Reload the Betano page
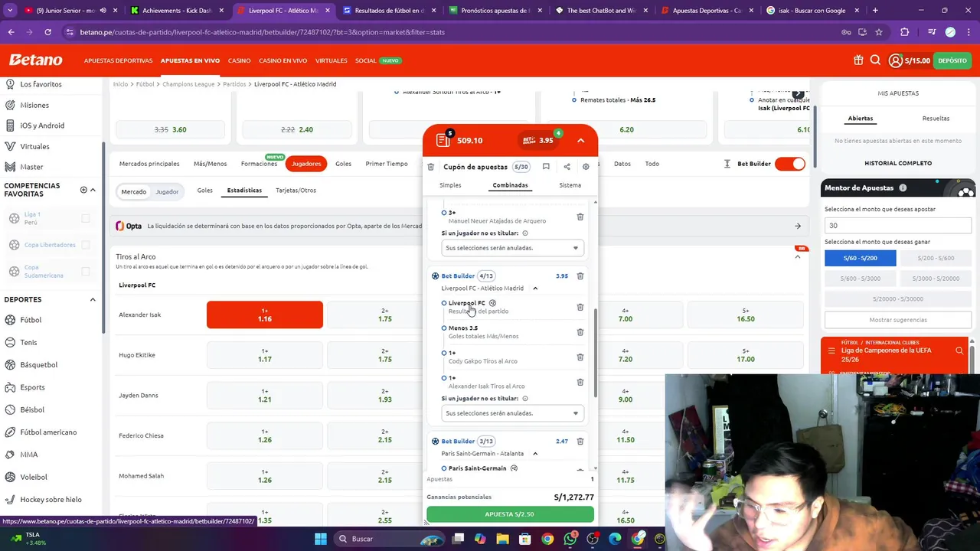The width and height of the screenshot is (980, 551). coord(47,32)
